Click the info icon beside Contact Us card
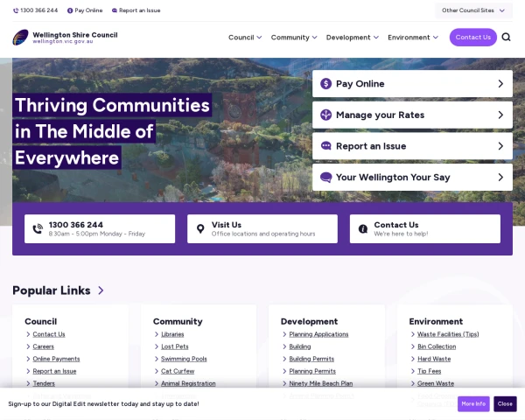 point(363,228)
